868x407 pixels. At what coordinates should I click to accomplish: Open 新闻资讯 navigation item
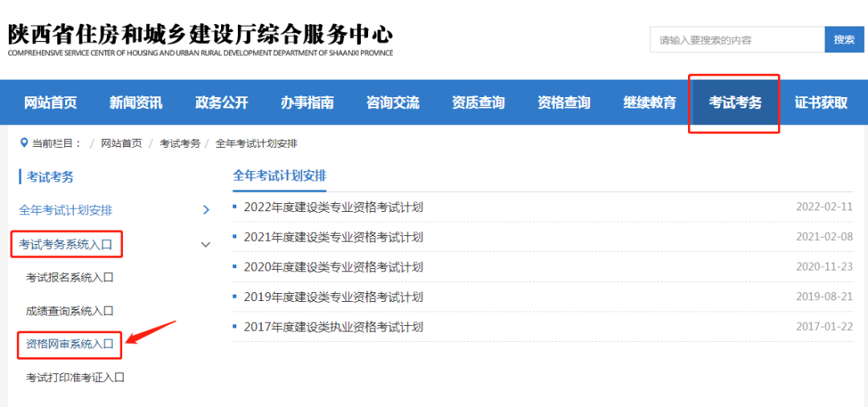coord(136,103)
